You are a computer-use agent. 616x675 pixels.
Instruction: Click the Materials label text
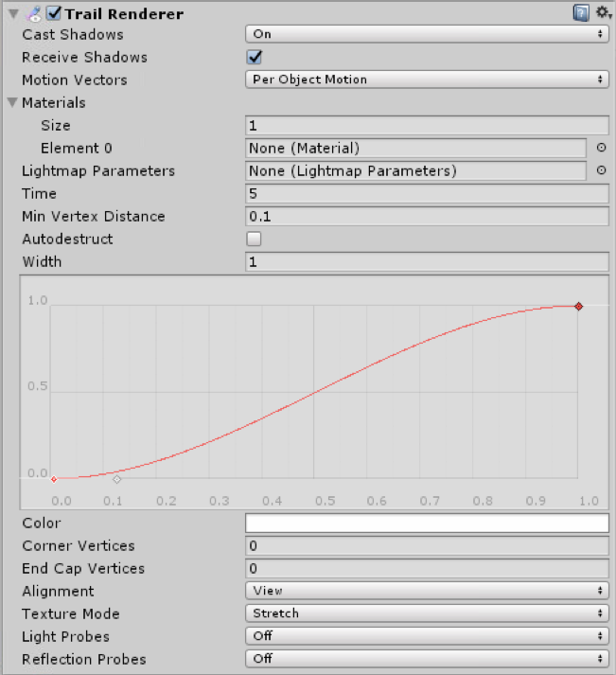point(54,102)
